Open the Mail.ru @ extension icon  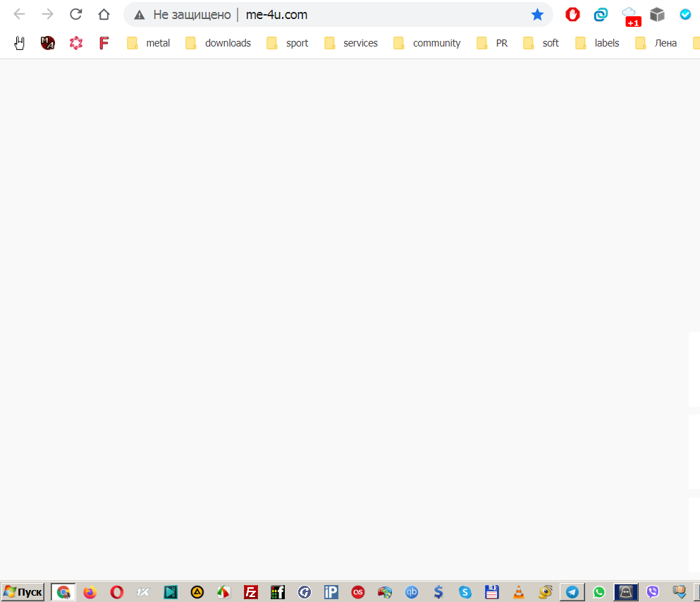[601, 15]
